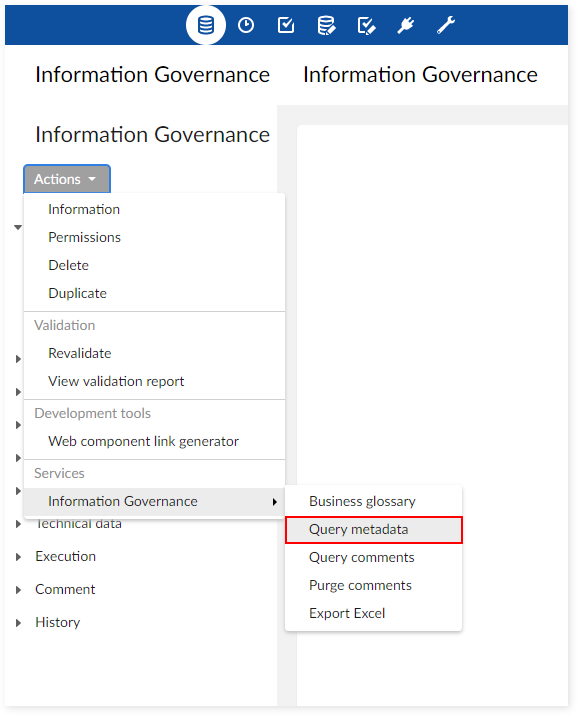Expand the Execution tree node arrow
This screenshot has width=577, height=715.
pyautogui.click(x=18, y=557)
